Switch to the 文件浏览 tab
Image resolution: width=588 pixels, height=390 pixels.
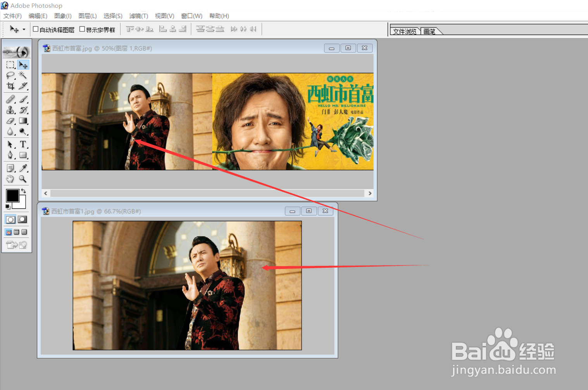pos(405,31)
